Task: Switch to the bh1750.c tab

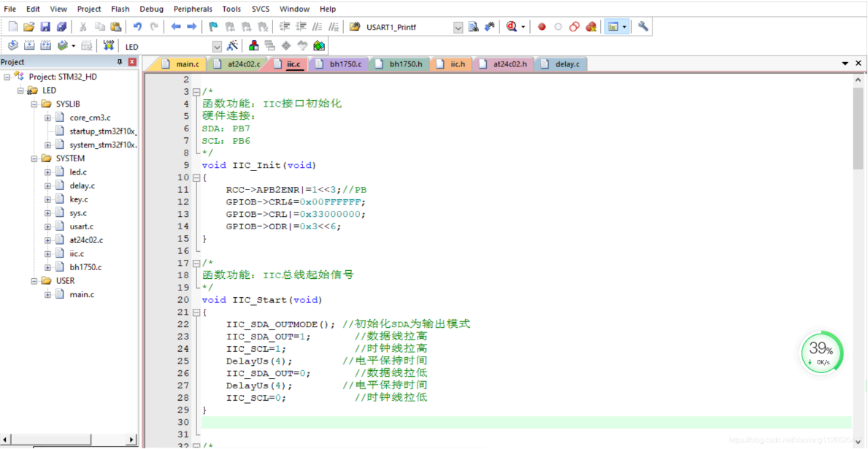Action: (x=339, y=64)
